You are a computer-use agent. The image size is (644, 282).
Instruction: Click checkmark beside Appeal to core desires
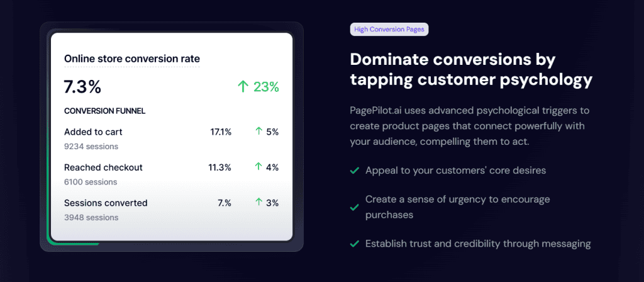[355, 170]
